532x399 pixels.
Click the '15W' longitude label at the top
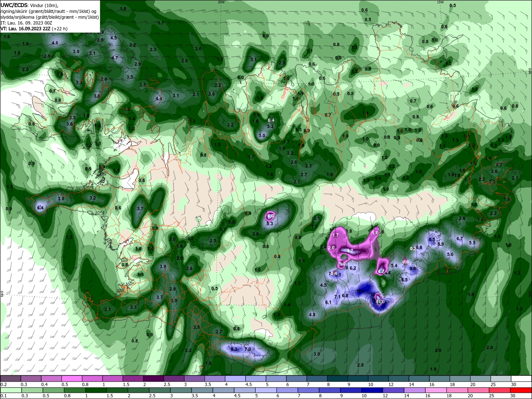(x=440, y=2)
